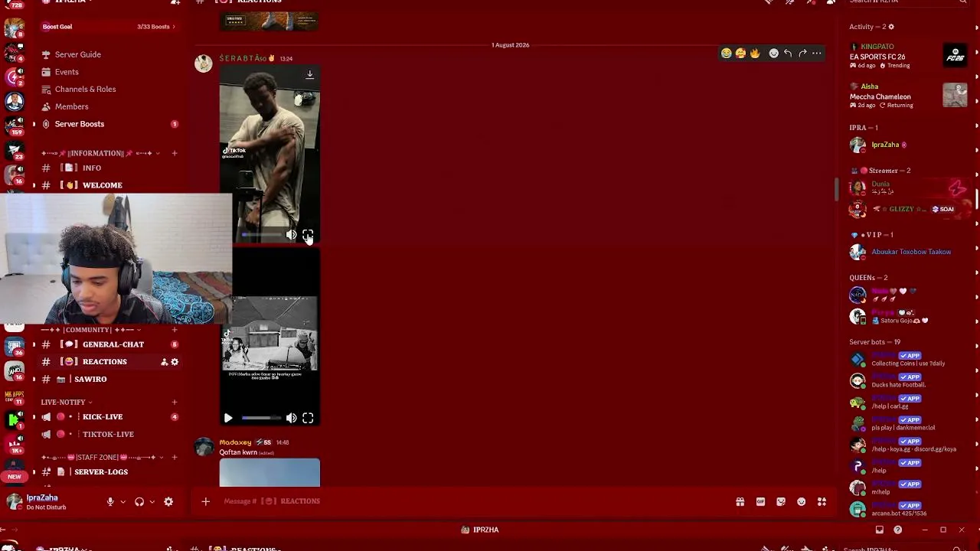The image size is (980, 551).
Task: Open the inbox icon in title bar
Action: coord(880,530)
